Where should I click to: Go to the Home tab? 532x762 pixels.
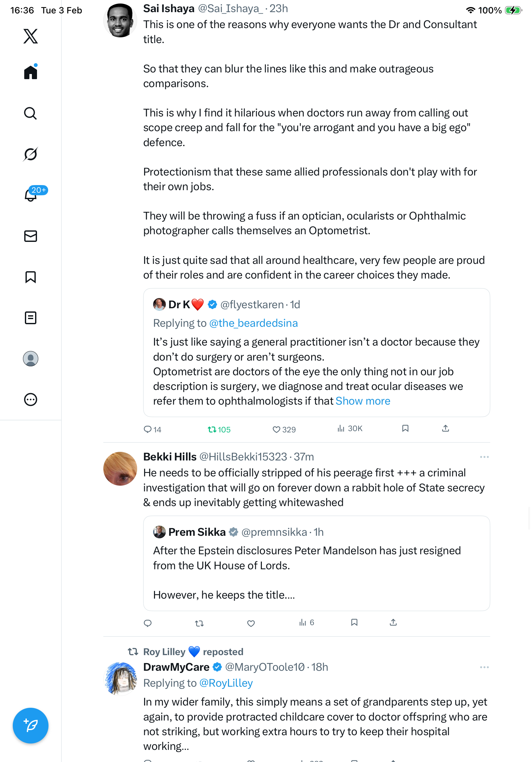click(31, 72)
